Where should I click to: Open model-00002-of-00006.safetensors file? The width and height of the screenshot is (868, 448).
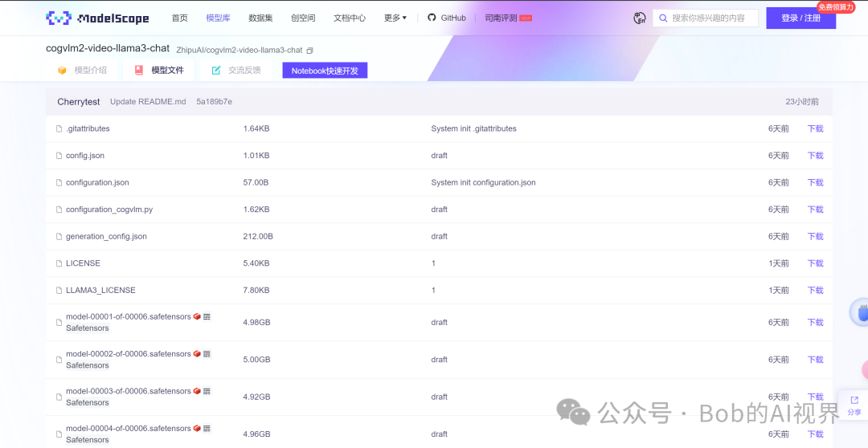pos(129,353)
